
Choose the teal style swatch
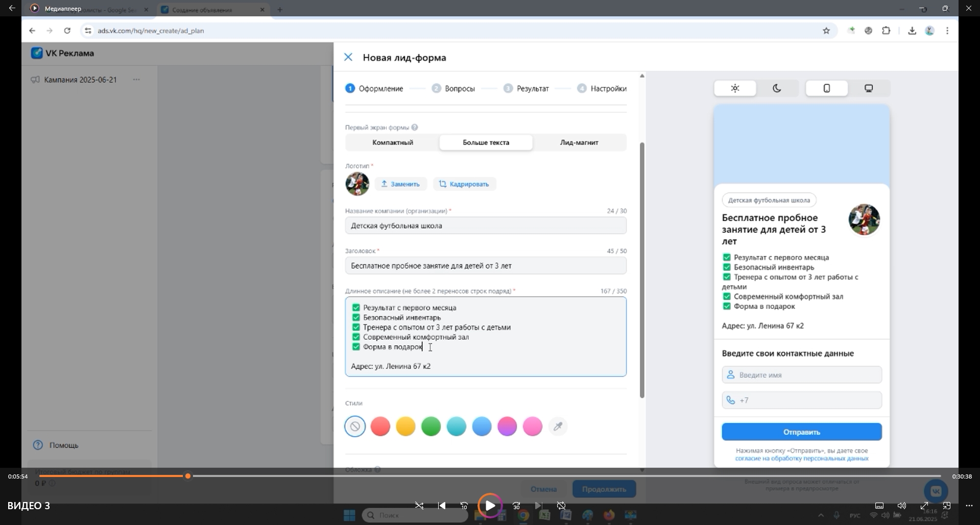(457, 426)
